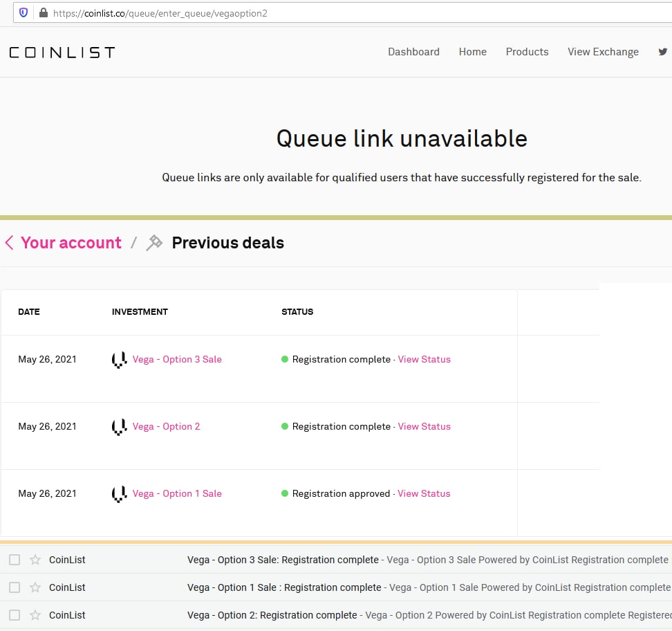Click the CoinList logo
The image size is (672, 631).
62,53
